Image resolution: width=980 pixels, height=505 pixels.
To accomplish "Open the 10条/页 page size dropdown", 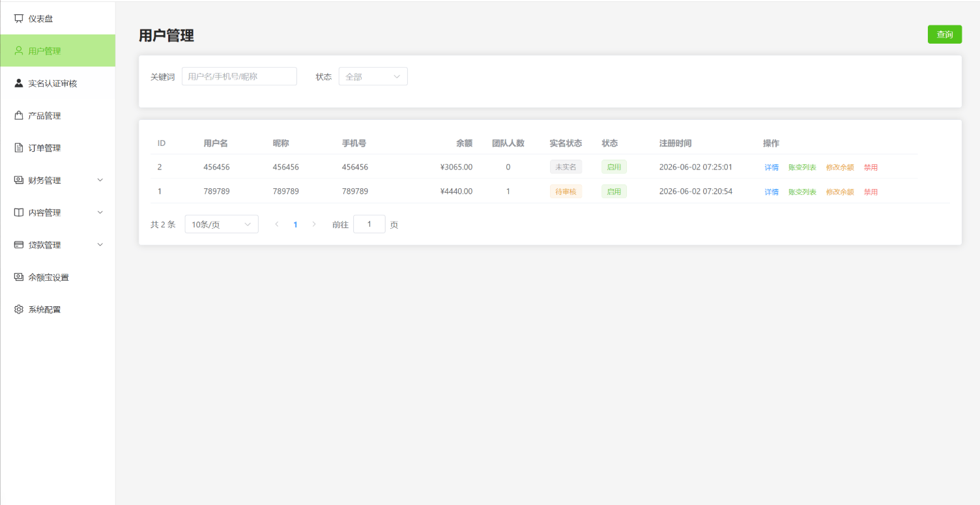I will 222,224.
